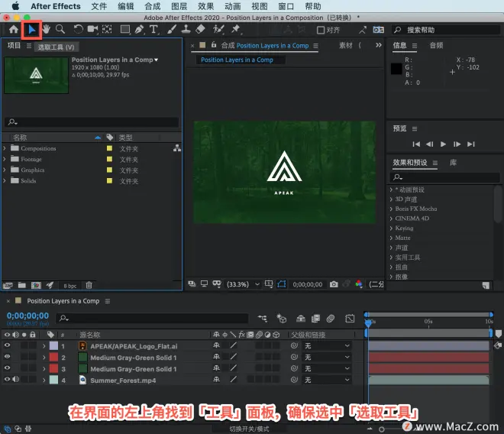504x434 pixels.
Task: Hide layer 3 Medium Gray-Green Solid eye
Action: pos(7,368)
